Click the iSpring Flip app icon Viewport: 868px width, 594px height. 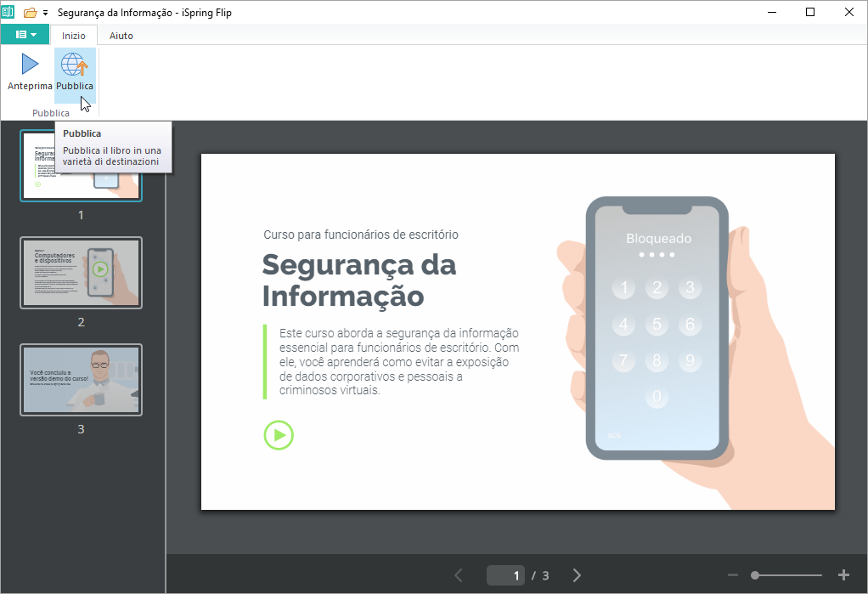[9, 13]
